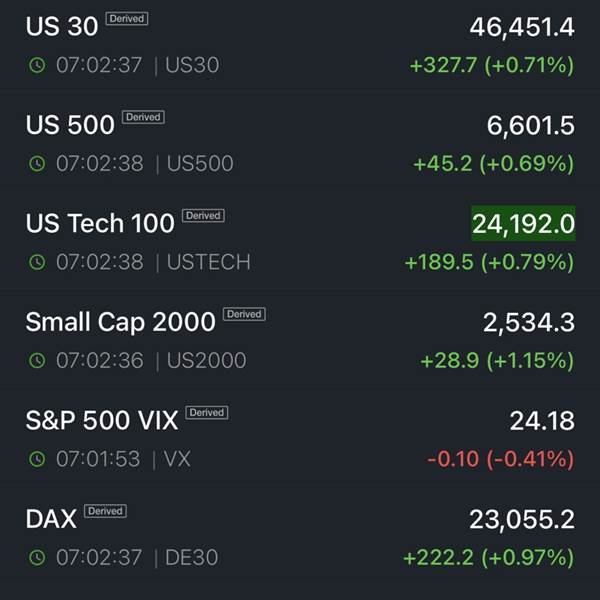The image size is (600, 600).
Task: Click the US 30 price 46,451.4
Action: tap(522, 28)
